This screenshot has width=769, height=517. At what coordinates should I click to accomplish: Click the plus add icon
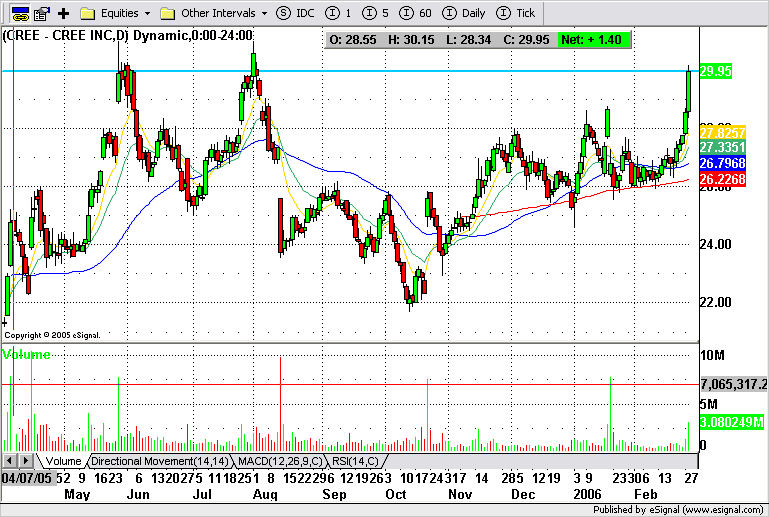click(63, 13)
